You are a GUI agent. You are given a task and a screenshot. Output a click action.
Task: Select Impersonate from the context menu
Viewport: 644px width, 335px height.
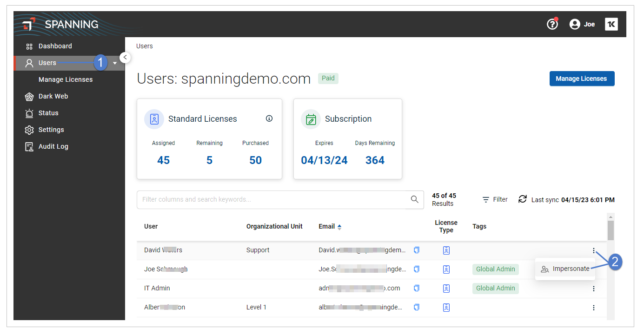pos(565,269)
